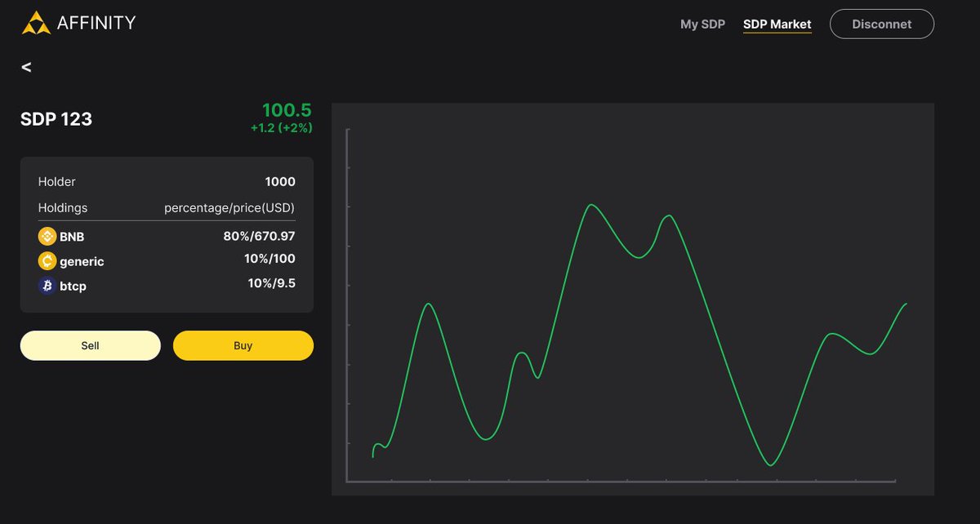Click the BNB asset name
This screenshot has width=980, height=524.
[72, 238]
